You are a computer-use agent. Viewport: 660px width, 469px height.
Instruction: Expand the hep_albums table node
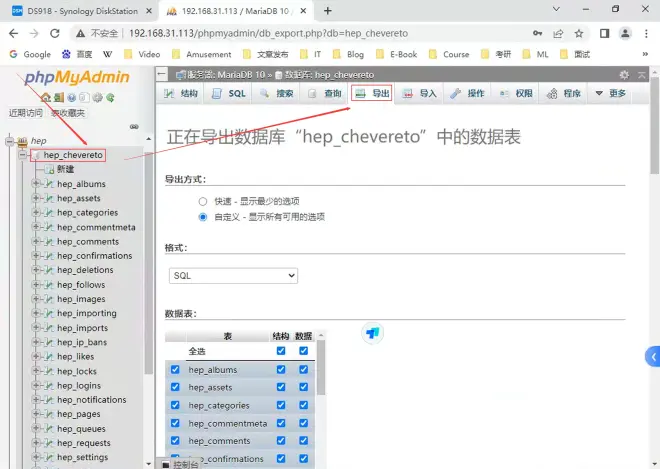pos(36,184)
